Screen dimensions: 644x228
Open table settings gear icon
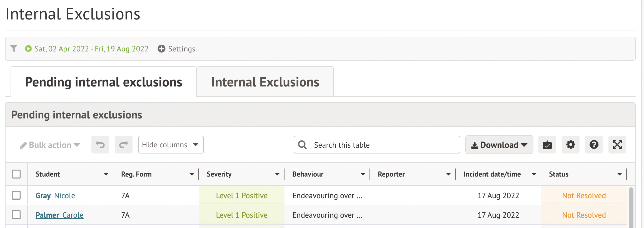pos(570,145)
